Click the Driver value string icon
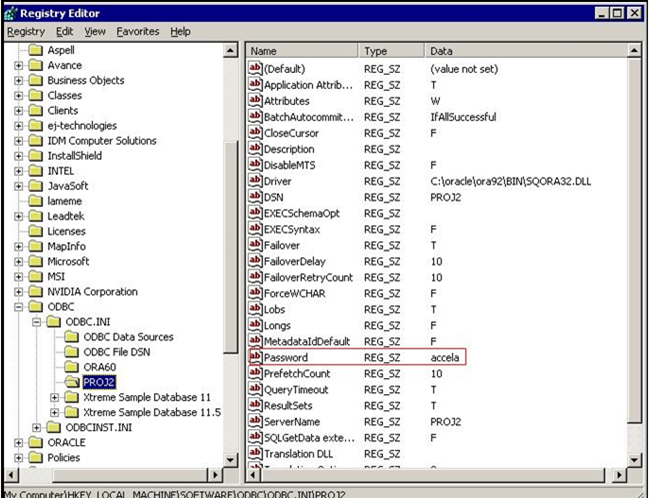The width and height of the screenshot is (649, 498). point(255,182)
